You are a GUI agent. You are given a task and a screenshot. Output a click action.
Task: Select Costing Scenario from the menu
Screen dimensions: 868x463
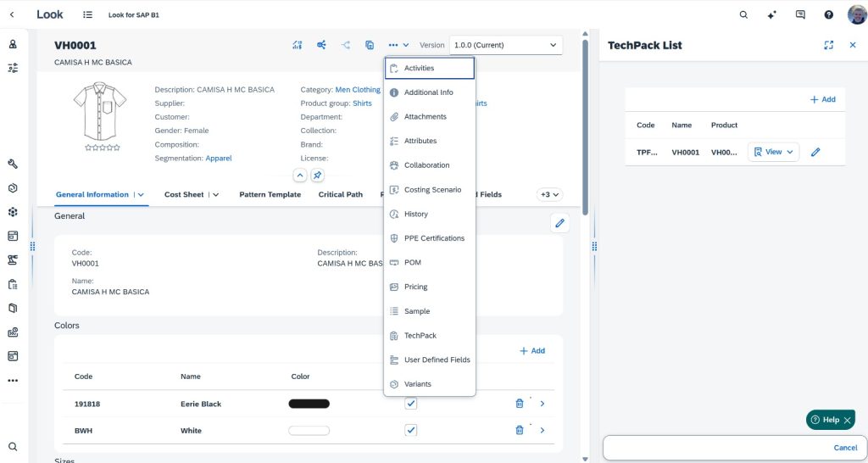pyautogui.click(x=432, y=190)
